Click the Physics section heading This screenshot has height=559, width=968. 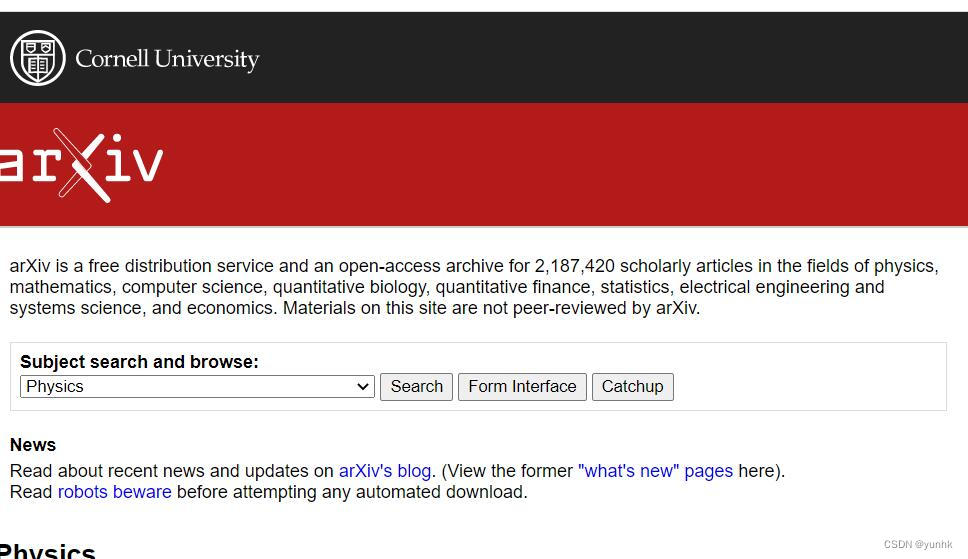48,550
